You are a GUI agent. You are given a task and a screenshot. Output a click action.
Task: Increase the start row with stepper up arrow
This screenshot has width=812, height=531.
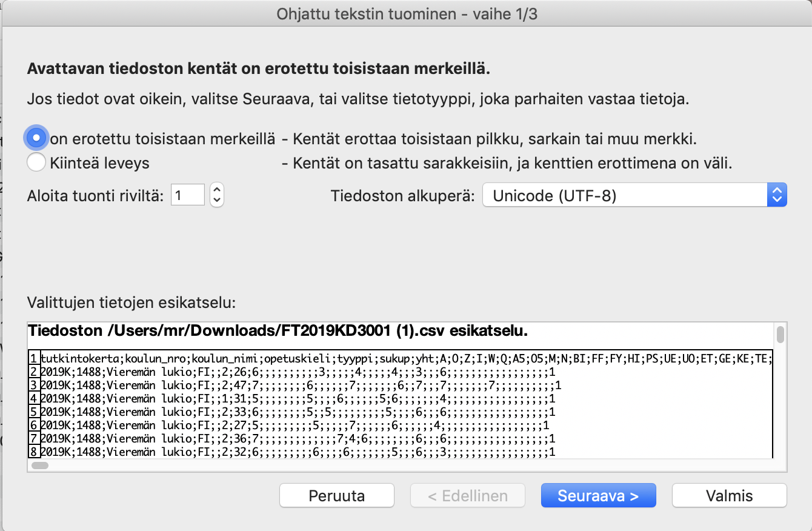click(217, 189)
